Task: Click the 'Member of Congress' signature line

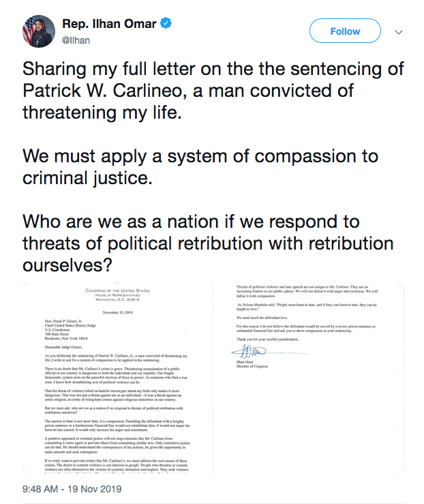Action: (x=252, y=366)
